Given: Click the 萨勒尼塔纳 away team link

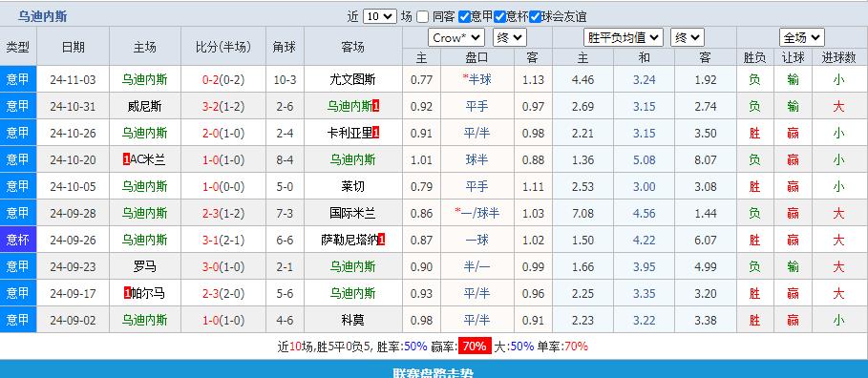Looking at the screenshot, I should (x=349, y=240).
